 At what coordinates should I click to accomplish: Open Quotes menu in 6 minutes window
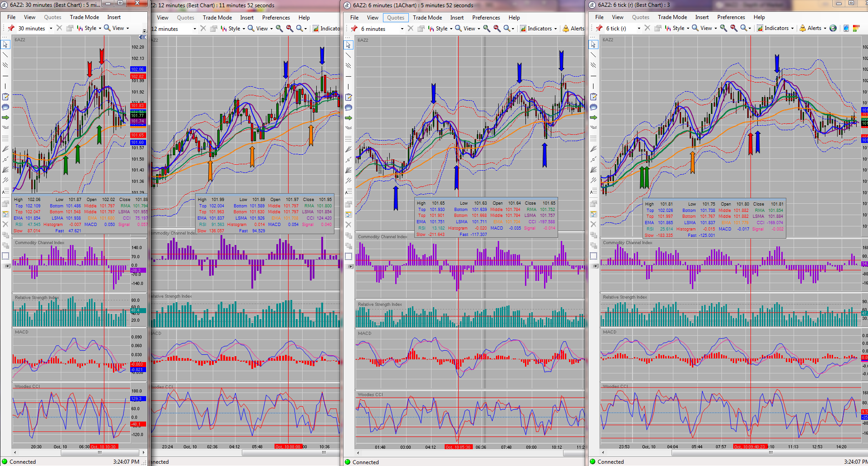point(396,18)
